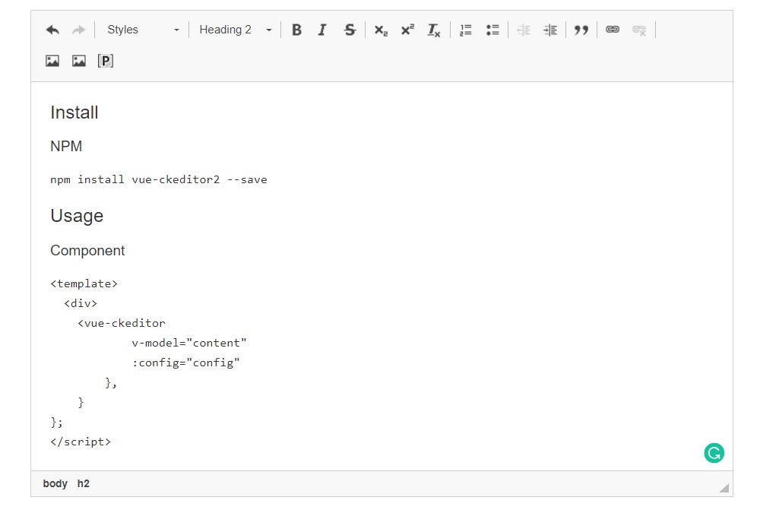Click the :config="config" code line
This screenshot has width=760, height=532.
click(185, 363)
